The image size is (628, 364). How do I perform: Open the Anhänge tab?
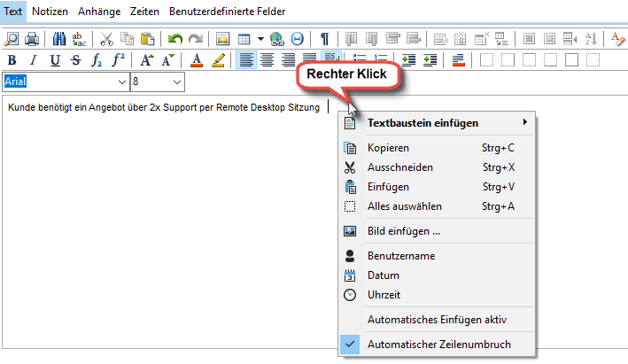[x=98, y=12]
